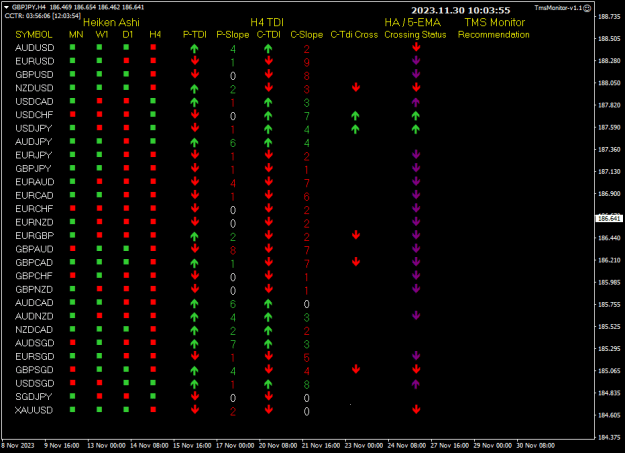Image resolution: width=625 pixels, height=453 pixels.
Task: Click the AUDSGD P-Slope value 7
Action: point(233,344)
